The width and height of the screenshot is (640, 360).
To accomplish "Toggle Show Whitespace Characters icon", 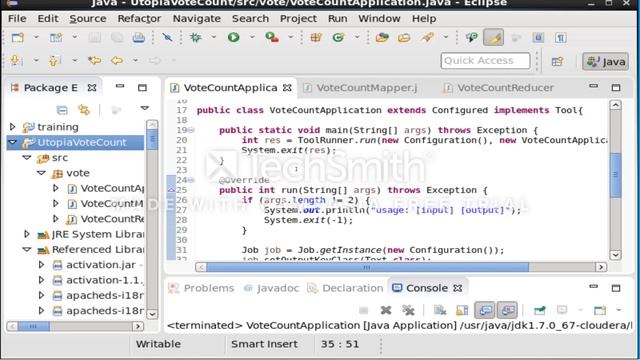I will coord(560,38).
